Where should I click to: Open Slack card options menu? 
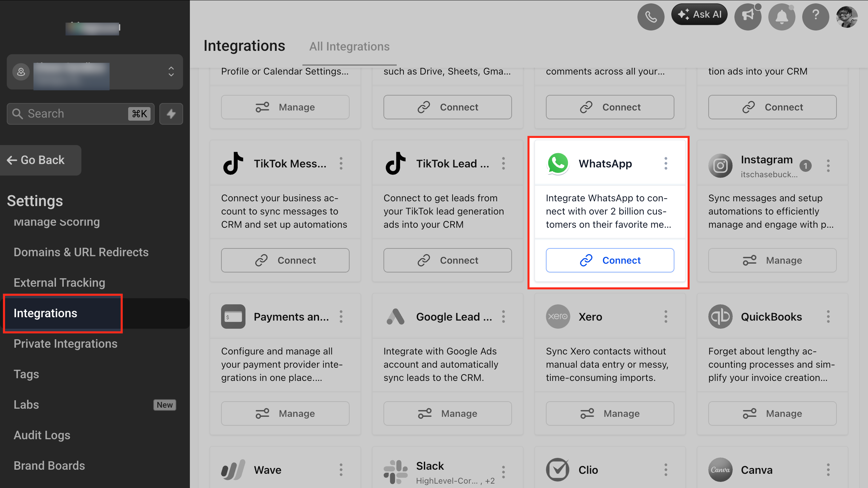pyautogui.click(x=504, y=472)
